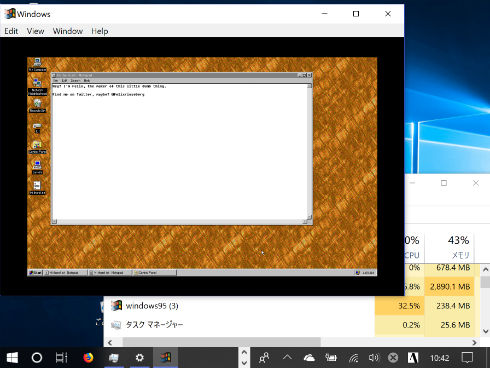Toggle the volume speaker icon
Viewport: 490px width, 368px height.
coord(373,358)
